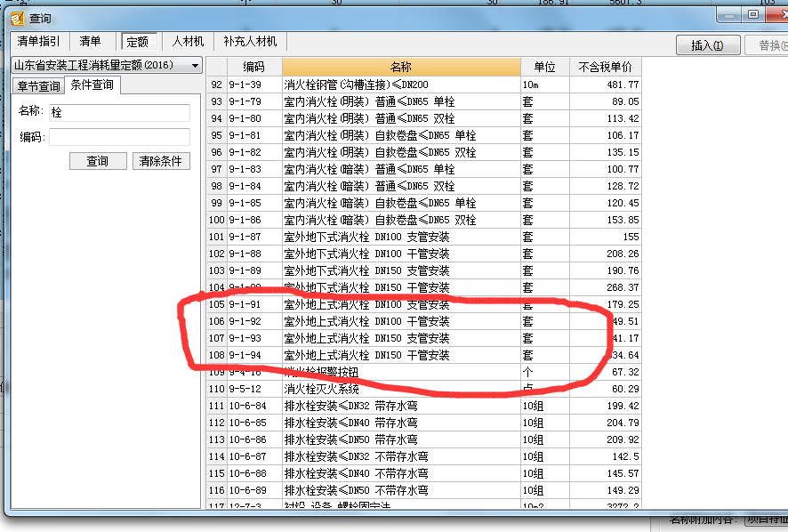Click price cell 268.37
Viewport: 788px width, 532px height.
pyautogui.click(x=606, y=287)
